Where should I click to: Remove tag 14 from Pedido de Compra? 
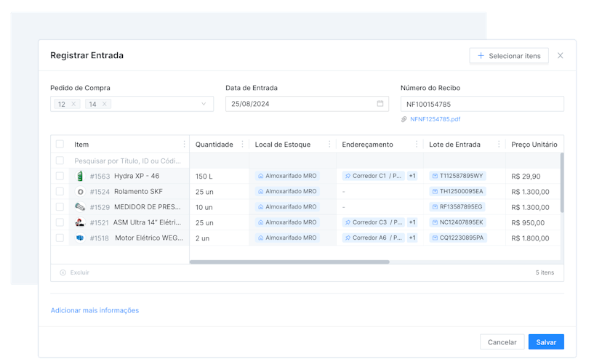pos(105,104)
